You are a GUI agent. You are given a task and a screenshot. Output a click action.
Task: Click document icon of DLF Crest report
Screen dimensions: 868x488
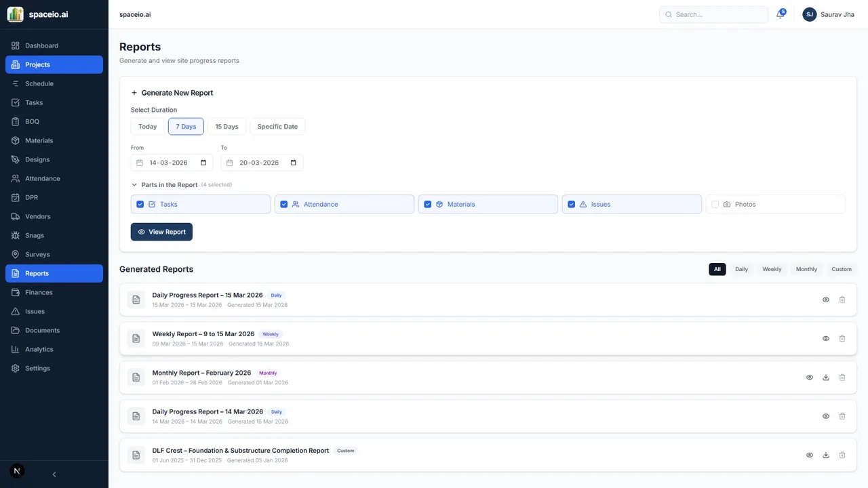(136, 455)
